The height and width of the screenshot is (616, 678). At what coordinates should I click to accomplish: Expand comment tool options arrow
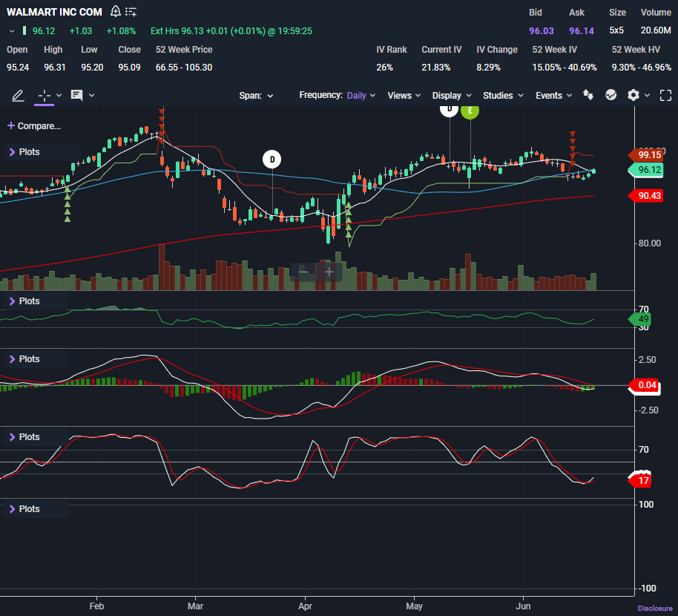coord(92,95)
